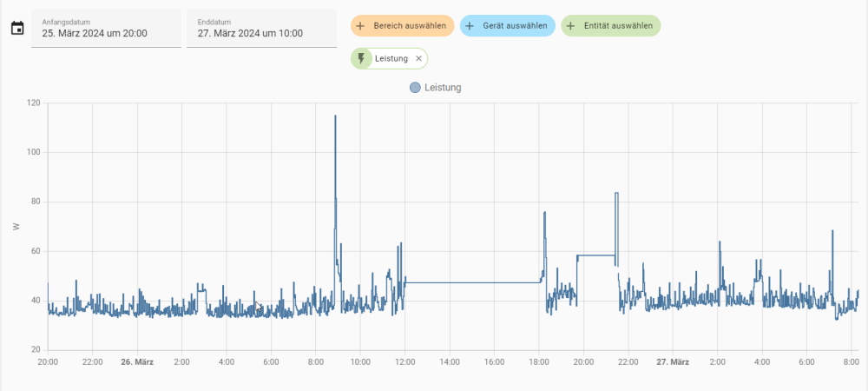Click Gerät auswählen chip

[508, 26]
